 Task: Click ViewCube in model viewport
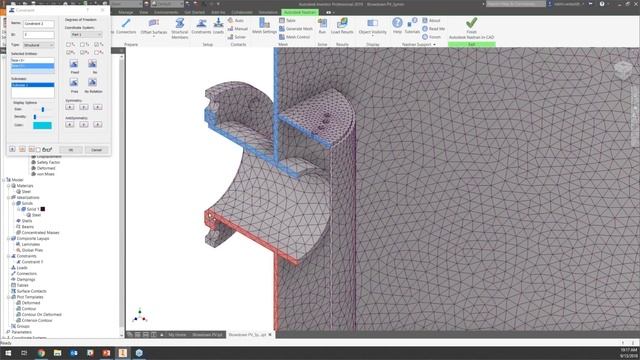623,70
